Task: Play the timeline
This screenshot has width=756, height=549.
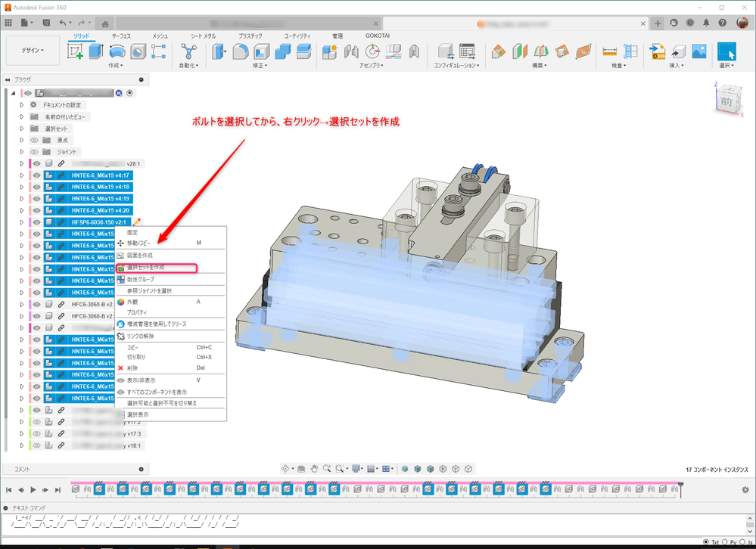Action: point(33,490)
